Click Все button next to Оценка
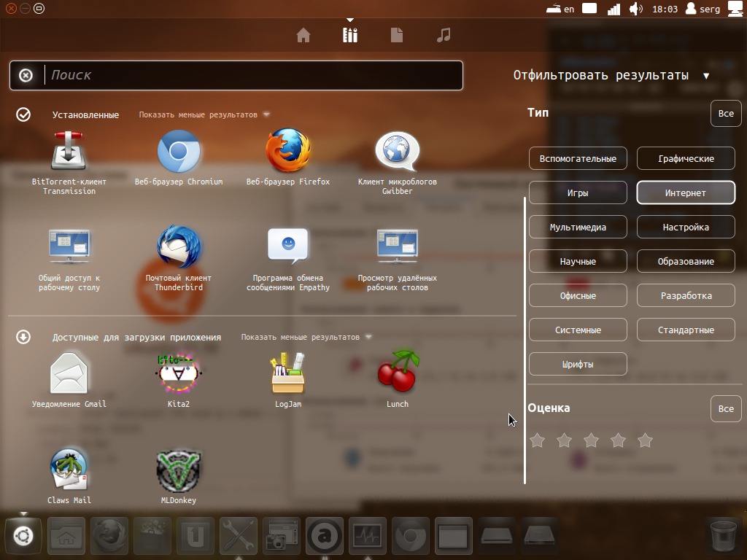The image size is (747, 560). [x=726, y=408]
